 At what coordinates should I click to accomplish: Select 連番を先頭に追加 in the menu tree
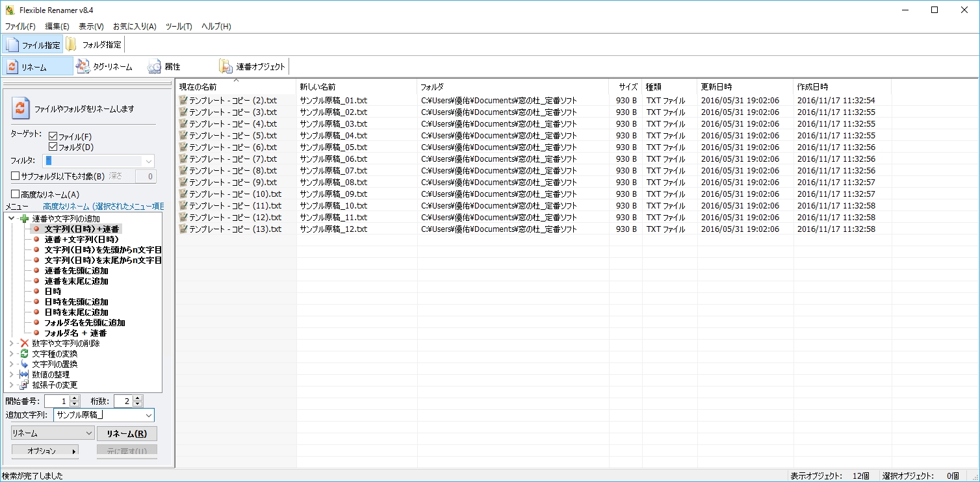[77, 270]
